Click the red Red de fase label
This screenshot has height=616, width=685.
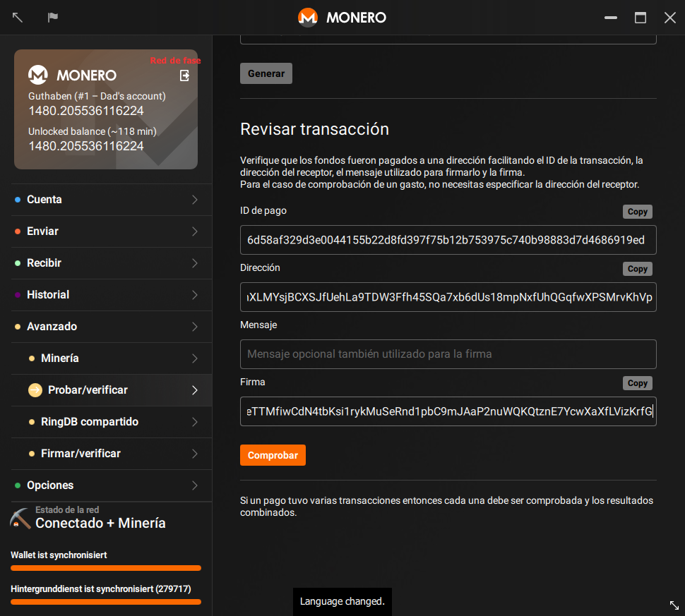pyautogui.click(x=175, y=60)
